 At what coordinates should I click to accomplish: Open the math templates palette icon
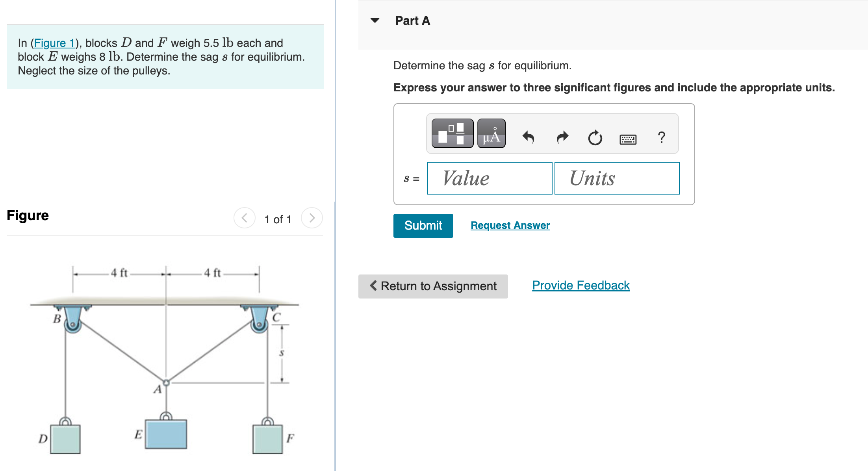[x=452, y=134]
